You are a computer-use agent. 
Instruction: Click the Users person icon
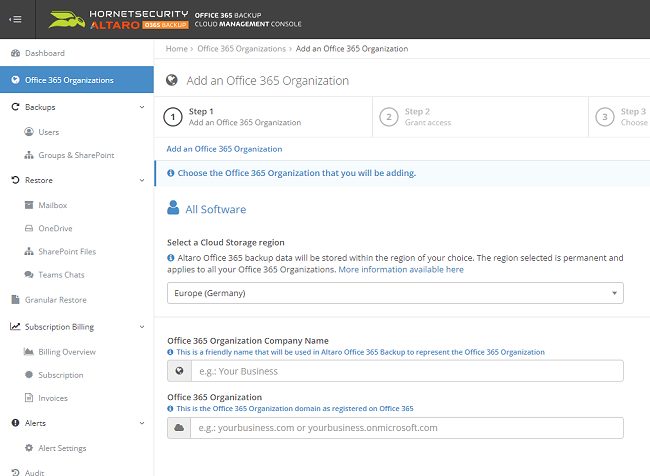(x=29, y=132)
